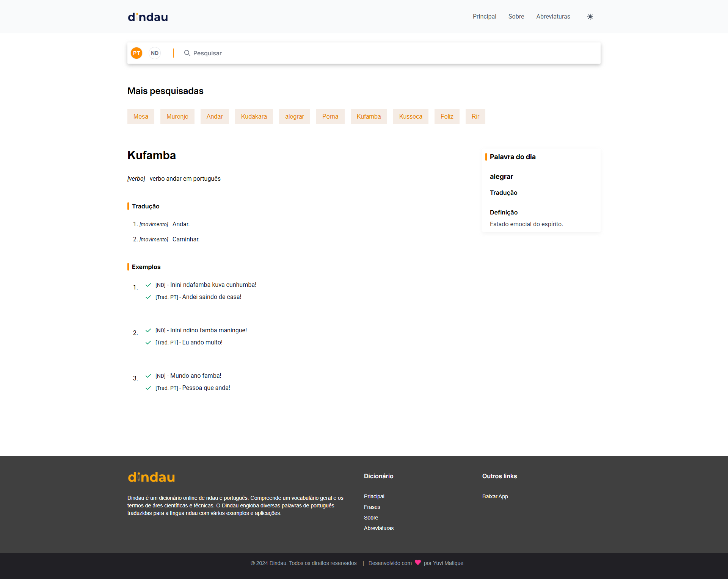Switch to the ND language toggle
Image resolution: width=728 pixels, height=579 pixels.
coord(155,53)
